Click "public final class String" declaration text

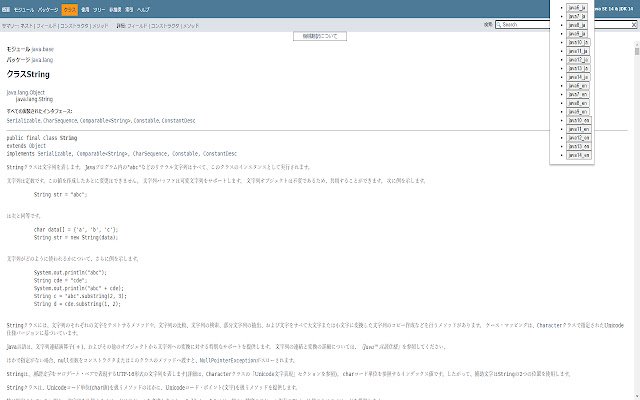click(42, 138)
